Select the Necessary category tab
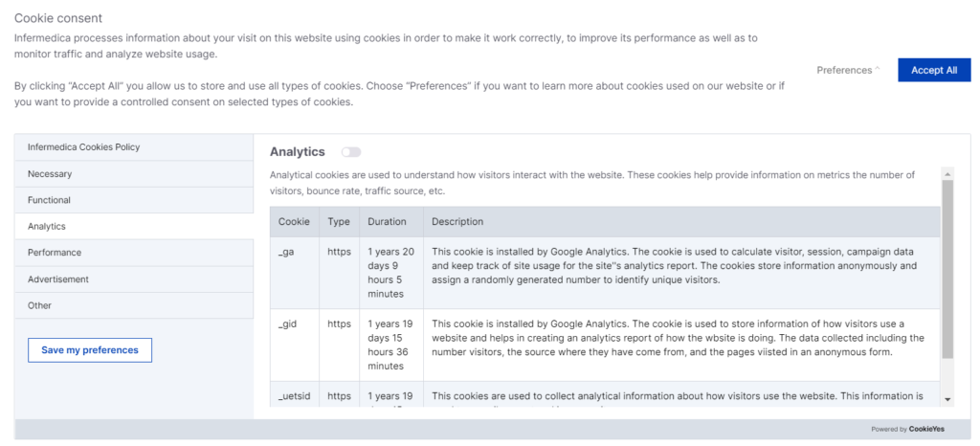 [134, 174]
